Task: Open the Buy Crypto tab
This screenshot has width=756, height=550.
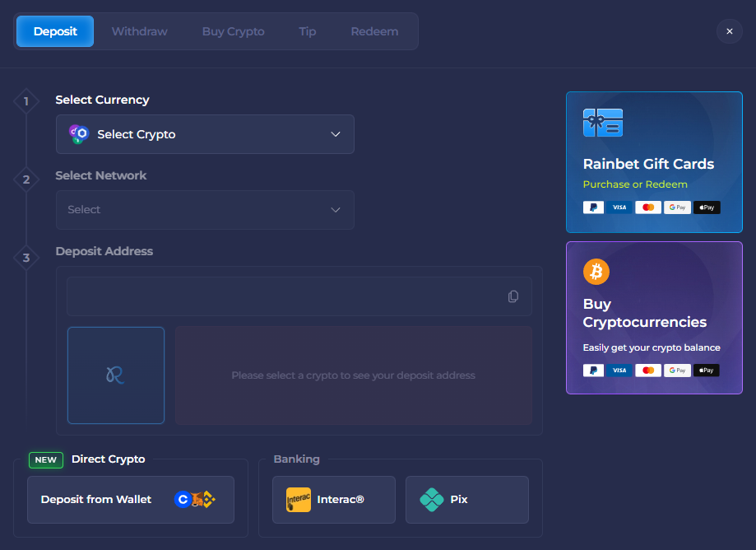Action: point(233,31)
